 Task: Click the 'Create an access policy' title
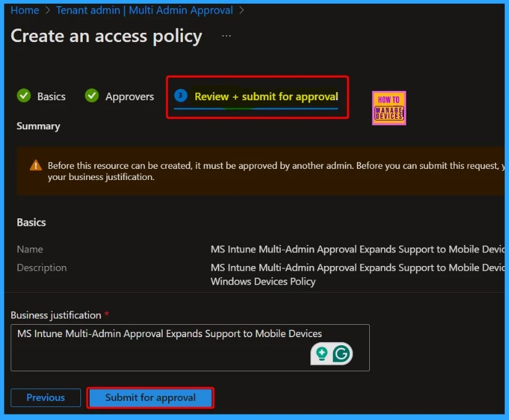[x=106, y=36]
